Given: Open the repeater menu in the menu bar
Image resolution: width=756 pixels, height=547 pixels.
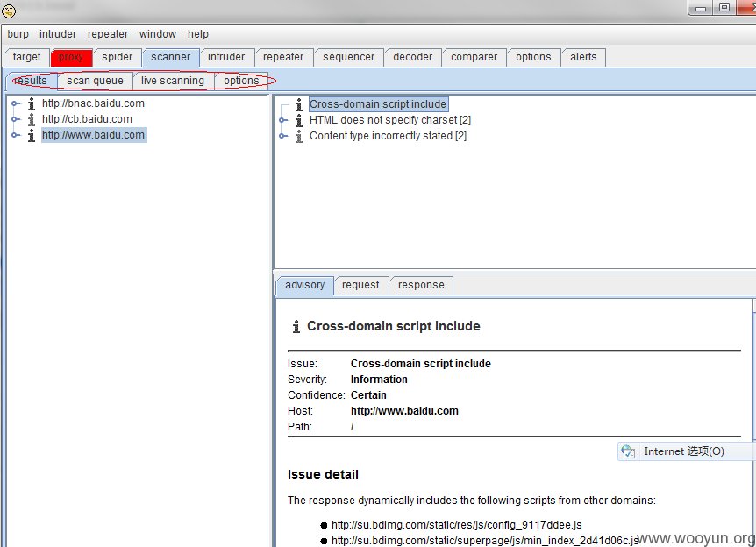Looking at the screenshot, I should pyautogui.click(x=108, y=34).
